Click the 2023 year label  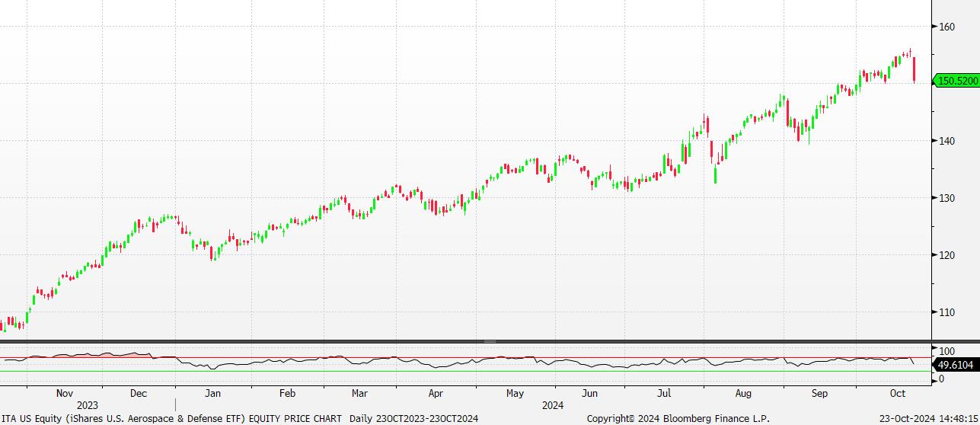pos(88,405)
